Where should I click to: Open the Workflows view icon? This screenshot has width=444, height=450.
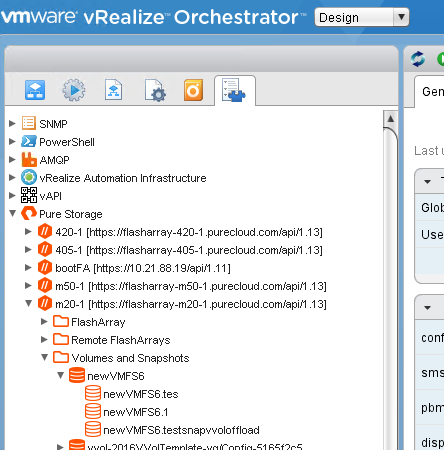click(35, 90)
